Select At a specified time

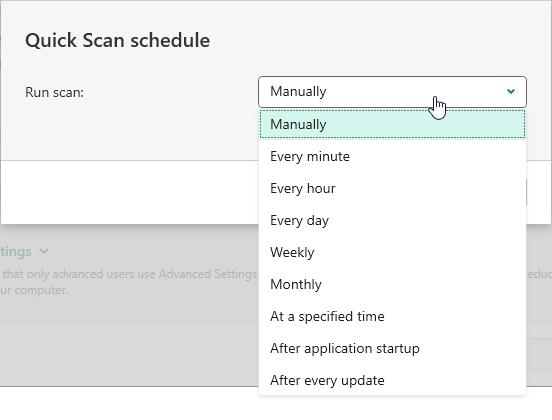(x=392, y=316)
